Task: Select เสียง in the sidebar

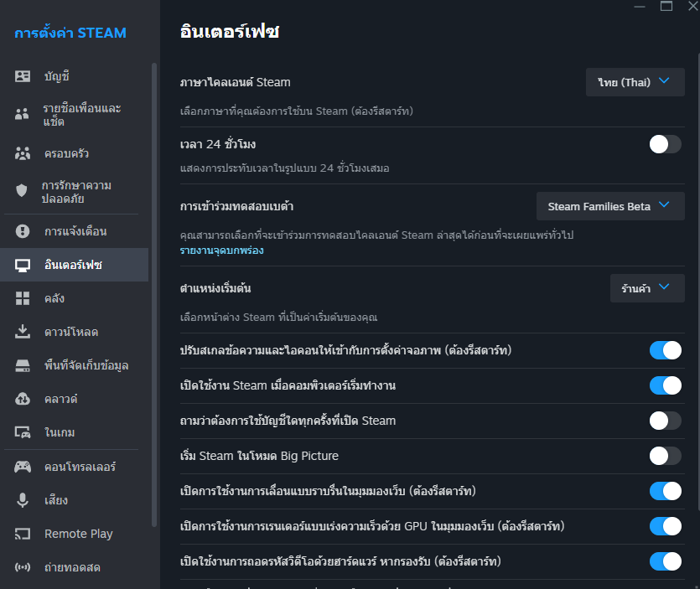Action: [x=74, y=500]
